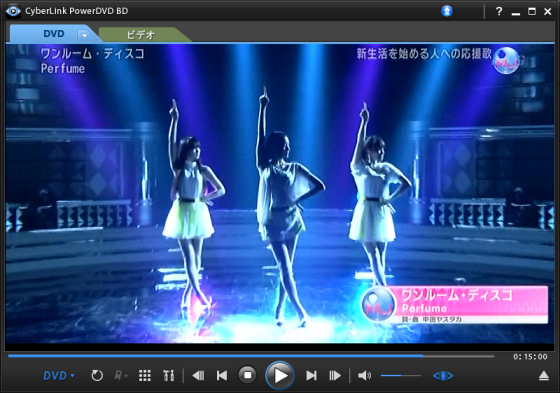560x393 pixels.
Task: Expand the DVD tab dropdown arrow
Action: (84, 35)
